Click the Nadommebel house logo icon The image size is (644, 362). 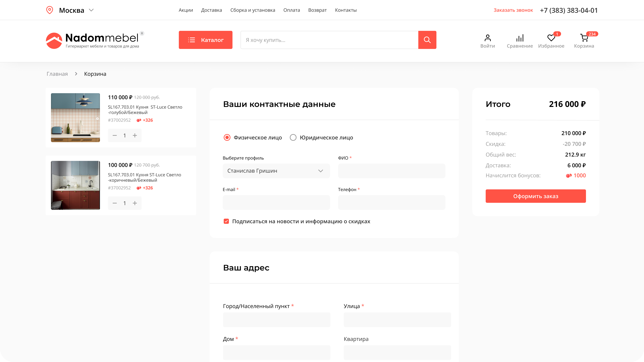(54, 40)
